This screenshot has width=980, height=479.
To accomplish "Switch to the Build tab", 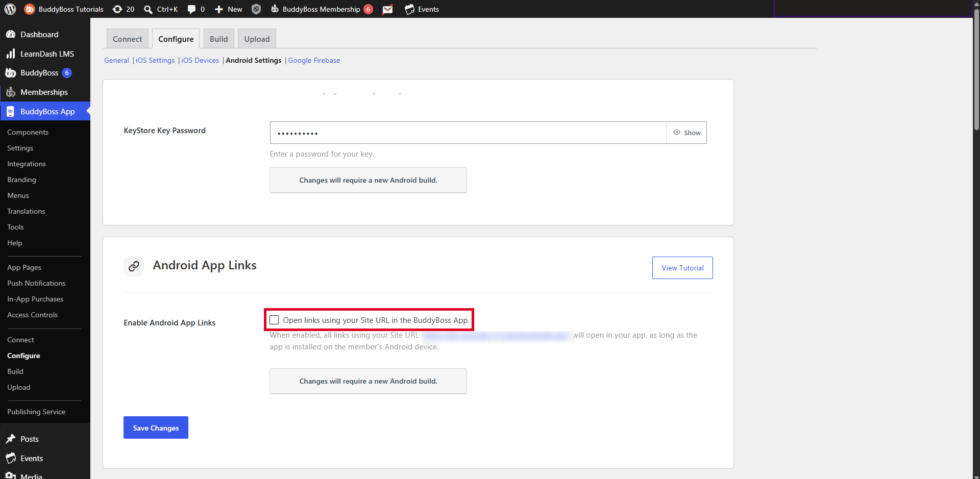I will click(x=219, y=39).
